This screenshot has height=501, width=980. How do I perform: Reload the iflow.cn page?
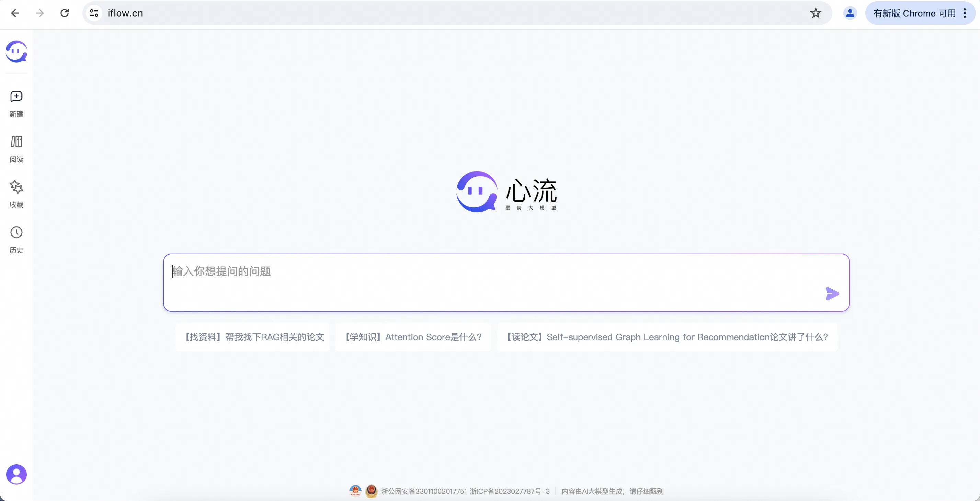[x=65, y=13]
